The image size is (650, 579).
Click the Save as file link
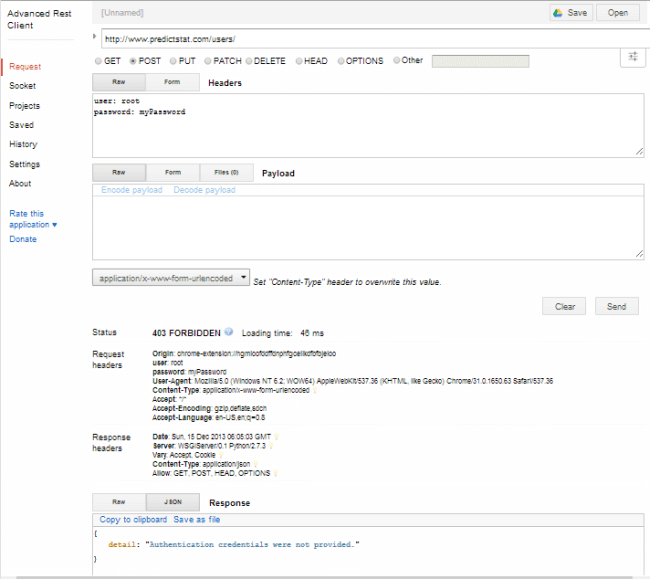196,520
